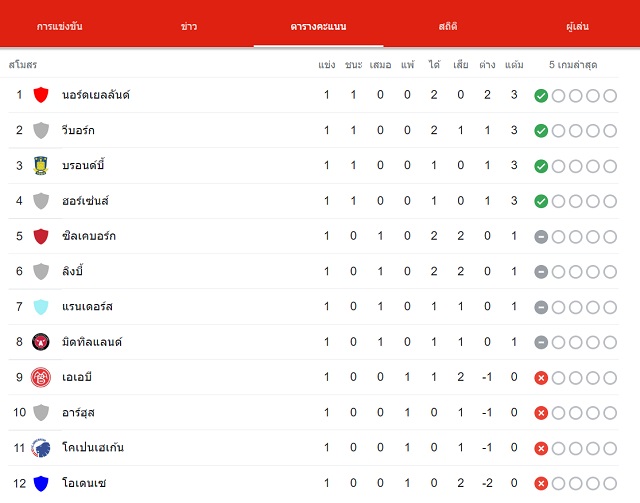
Task: Click the โอเดนเซ blue shield logo
Action: point(41,483)
